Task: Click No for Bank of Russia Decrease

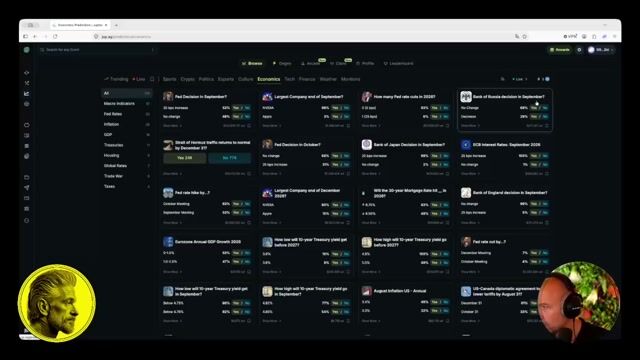Action: (545, 117)
